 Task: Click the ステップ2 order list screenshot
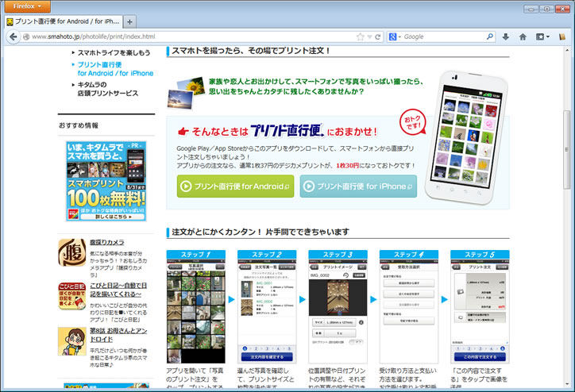tap(267, 311)
